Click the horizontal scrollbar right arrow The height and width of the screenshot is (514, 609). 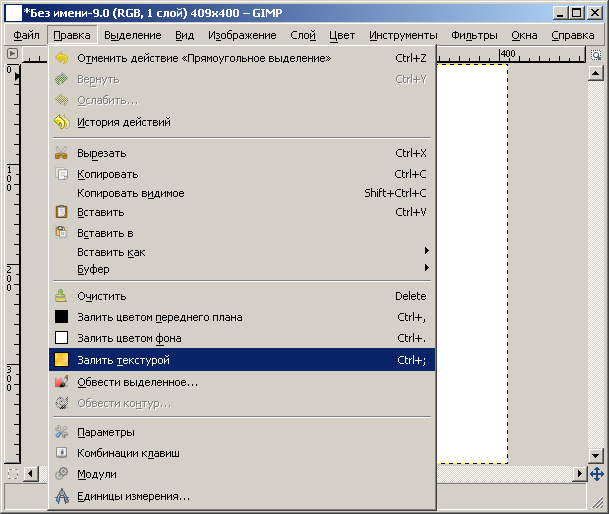click(580, 474)
